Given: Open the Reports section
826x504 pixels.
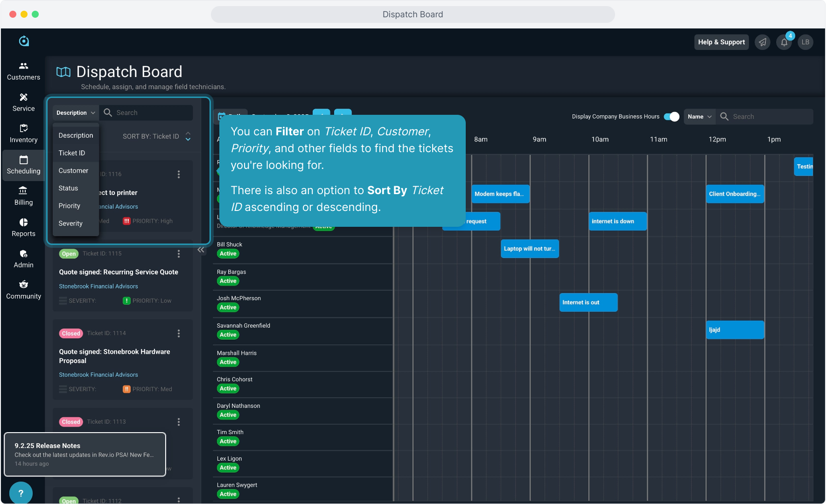Looking at the screenshot, I should click(23, 227).
